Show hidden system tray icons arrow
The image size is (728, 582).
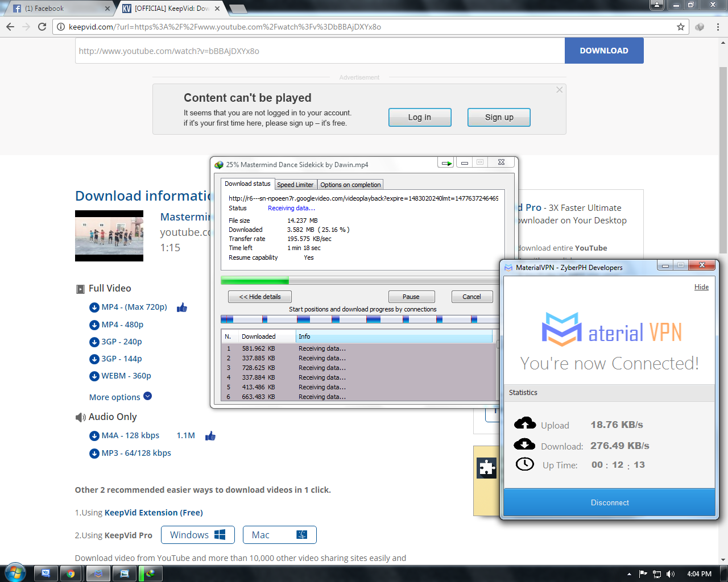click(629, 574)
